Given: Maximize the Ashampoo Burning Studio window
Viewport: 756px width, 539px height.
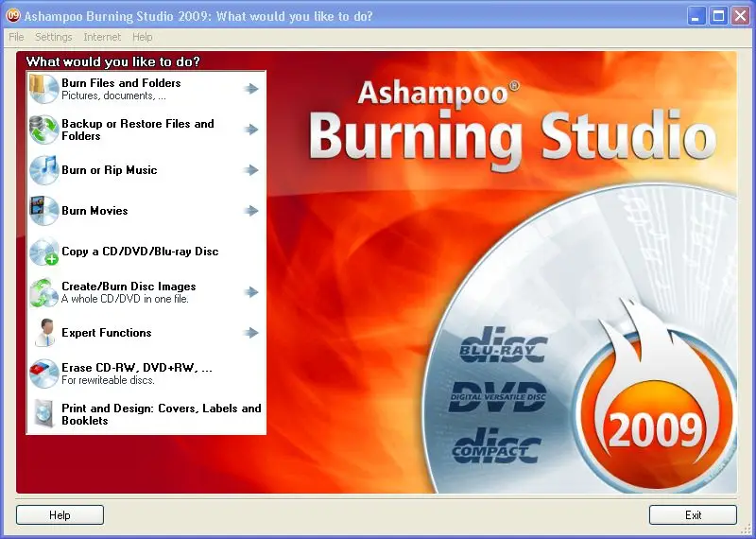Looking at the screenshot, I should click(718, 16).
